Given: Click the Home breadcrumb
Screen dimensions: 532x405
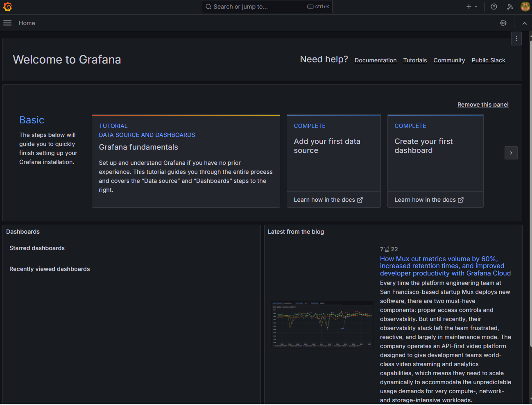Looking at the screenshot, I should coord(27,23).
